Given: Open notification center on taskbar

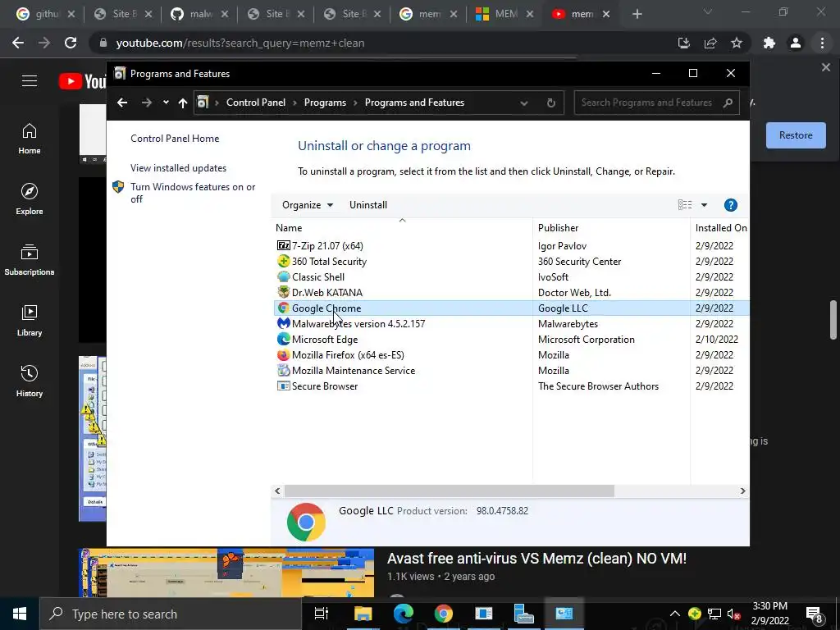Looking at the screenshot, I should pyautogui.click(x=814, y=614).
